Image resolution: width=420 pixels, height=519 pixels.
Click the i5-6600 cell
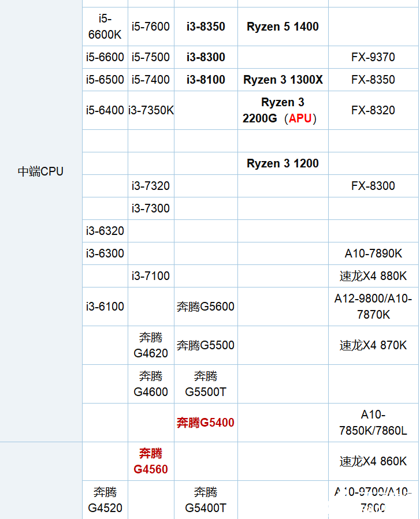pyautogui.click(x=105, y=57)
